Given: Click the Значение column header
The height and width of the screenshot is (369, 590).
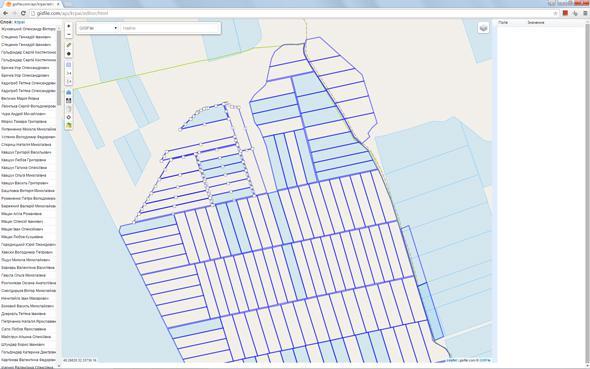Looking at the screenshot, I should pyautogui.click(x=535, y=23).
